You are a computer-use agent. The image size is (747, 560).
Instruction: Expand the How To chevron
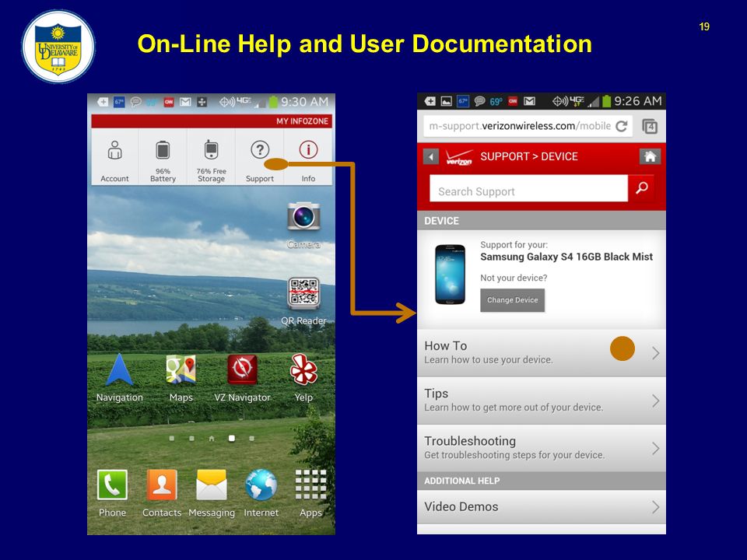(x=655, y=353)
